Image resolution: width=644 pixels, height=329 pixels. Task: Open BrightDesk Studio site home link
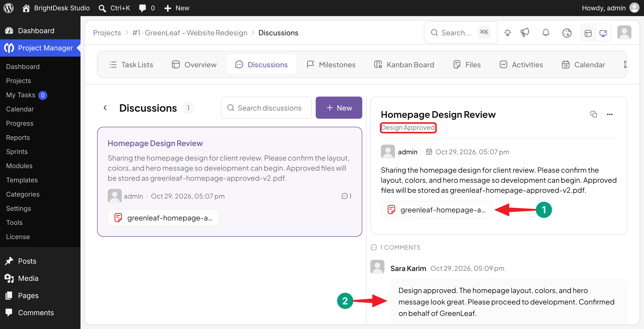click(x=56, y=8)
